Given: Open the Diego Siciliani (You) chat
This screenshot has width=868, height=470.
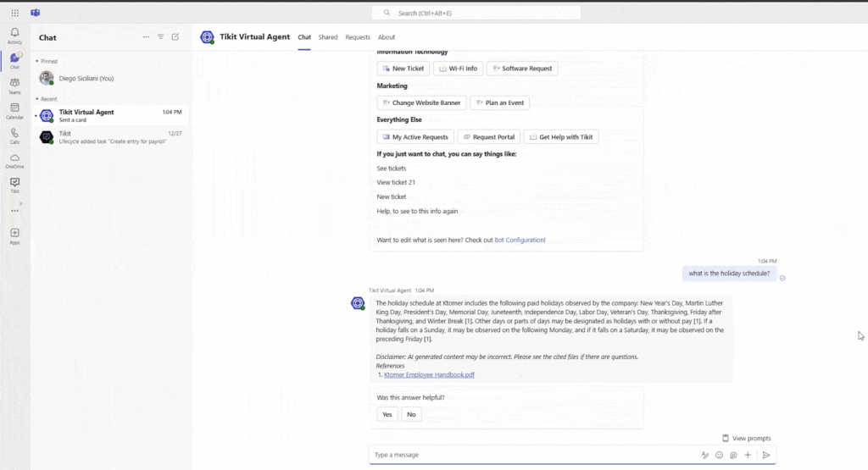Looking at the screenshot, I should (x=111, y=79).
